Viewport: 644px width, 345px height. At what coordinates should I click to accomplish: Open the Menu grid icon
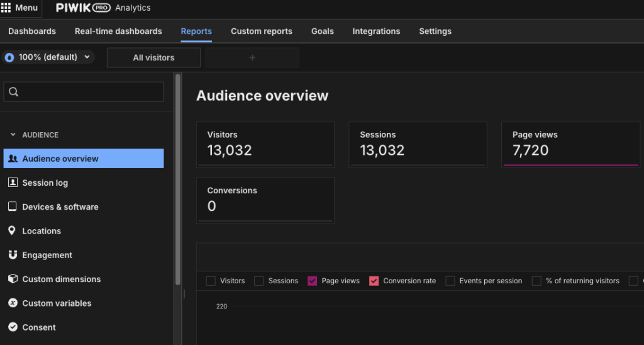point(6,8)
